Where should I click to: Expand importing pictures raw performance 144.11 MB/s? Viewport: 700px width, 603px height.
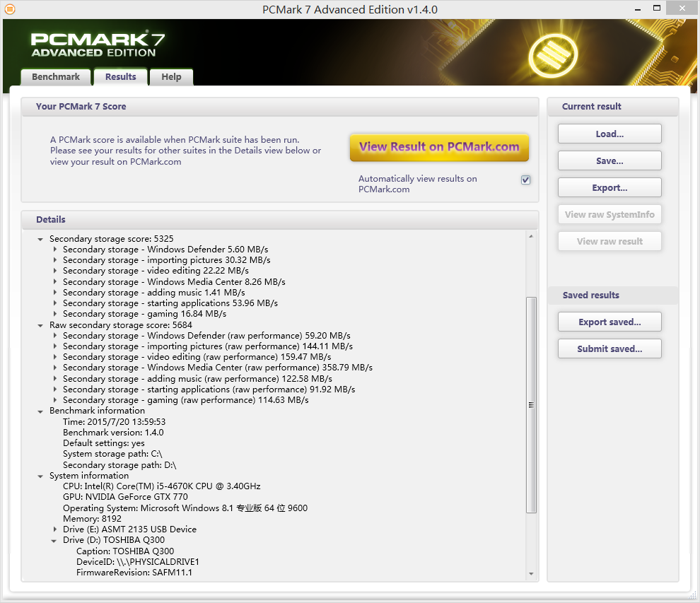[55, 346]
